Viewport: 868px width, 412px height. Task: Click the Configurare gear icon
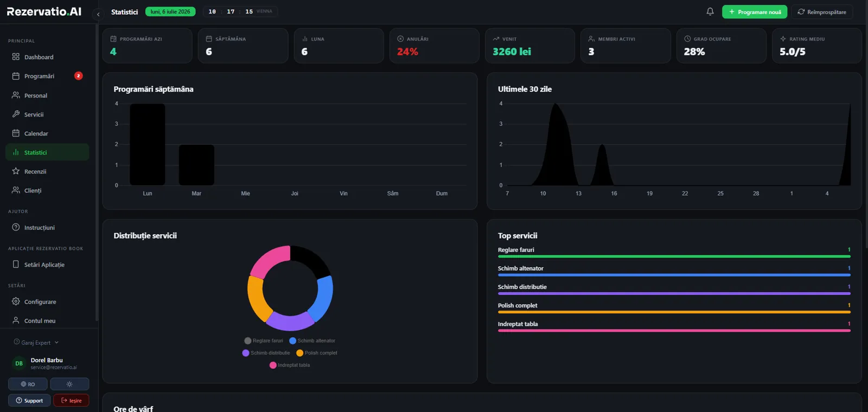(16, 301)
